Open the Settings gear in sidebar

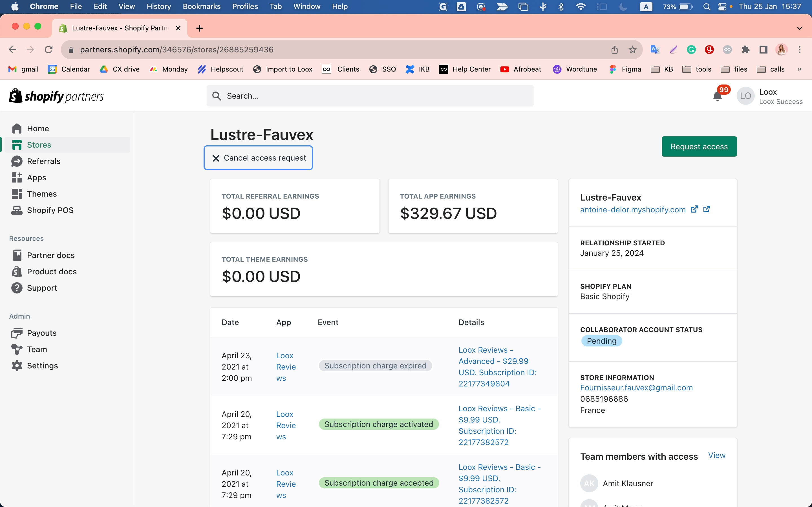tap(42, 366)
